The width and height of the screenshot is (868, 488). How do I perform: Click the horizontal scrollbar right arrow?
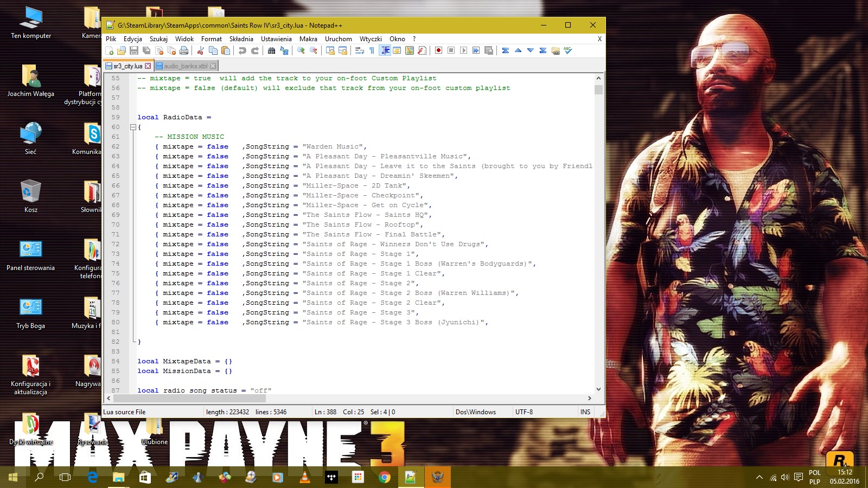click(589, 398)
